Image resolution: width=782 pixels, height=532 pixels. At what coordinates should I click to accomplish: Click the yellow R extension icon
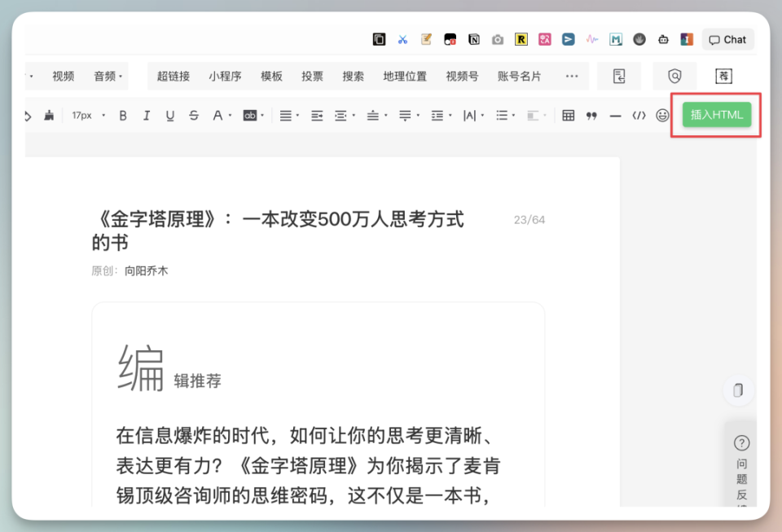[x=521, y=39]
